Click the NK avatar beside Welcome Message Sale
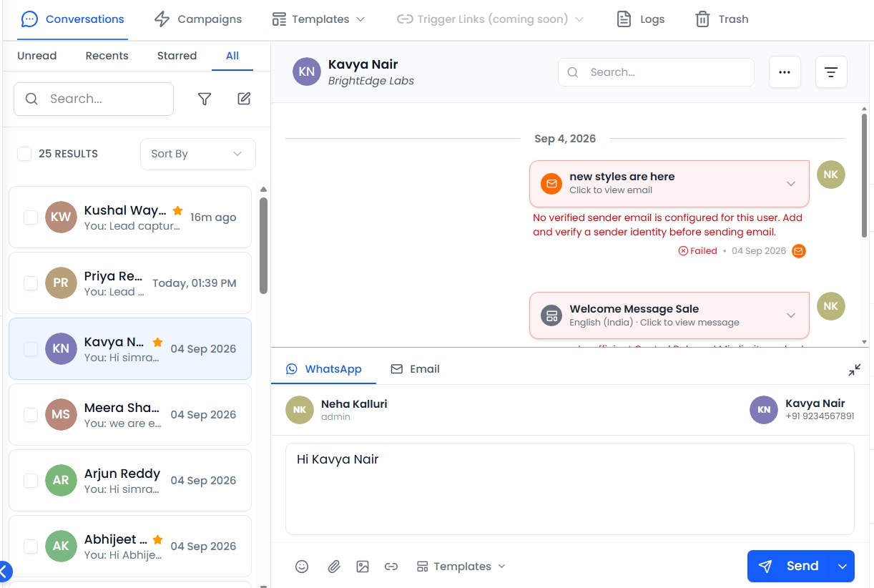This screenshot has height=588, width=874. point(830,306)
